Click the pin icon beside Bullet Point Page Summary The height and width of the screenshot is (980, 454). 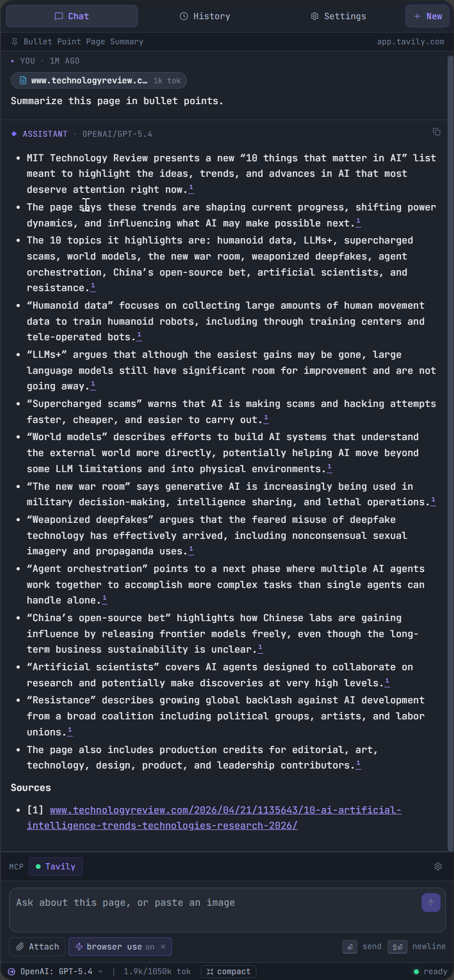[x=14, y=42]
